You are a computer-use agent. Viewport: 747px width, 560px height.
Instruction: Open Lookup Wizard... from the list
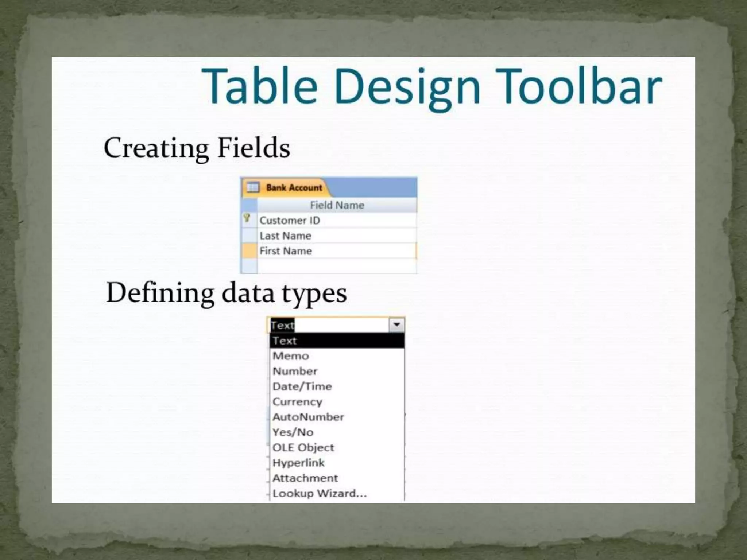pos(336,493)
